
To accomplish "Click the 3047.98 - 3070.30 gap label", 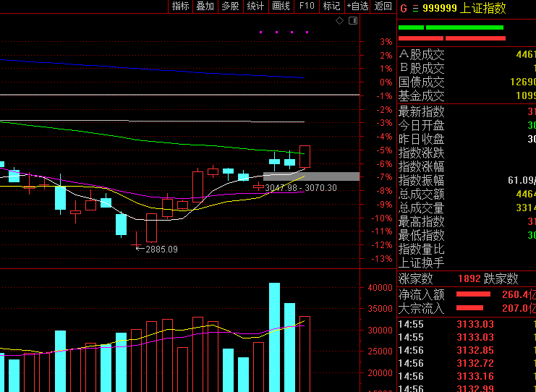I will coord(301,187).
